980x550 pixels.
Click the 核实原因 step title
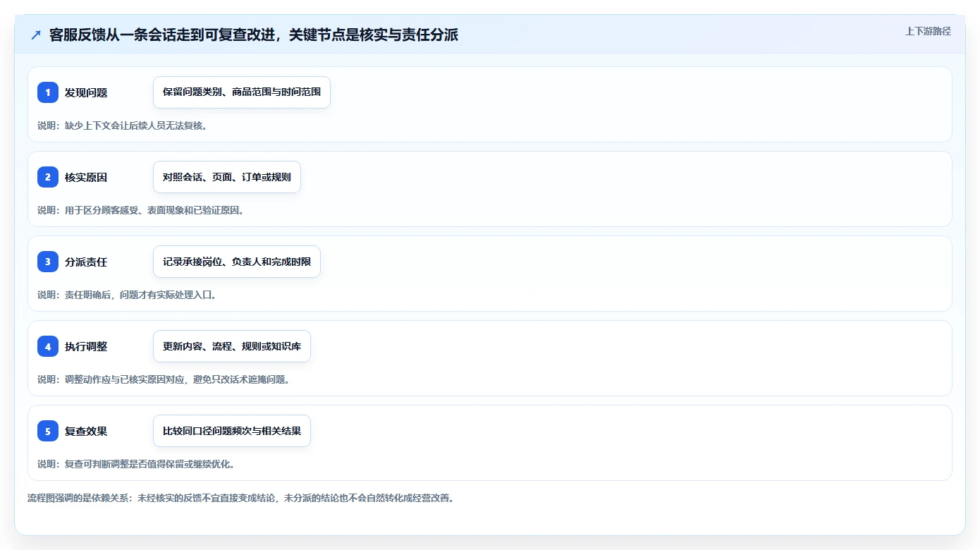click(x=86, y=177)
